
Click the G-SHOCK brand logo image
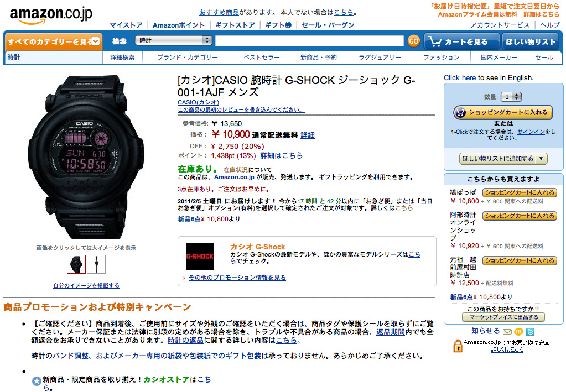pos(200,257)
